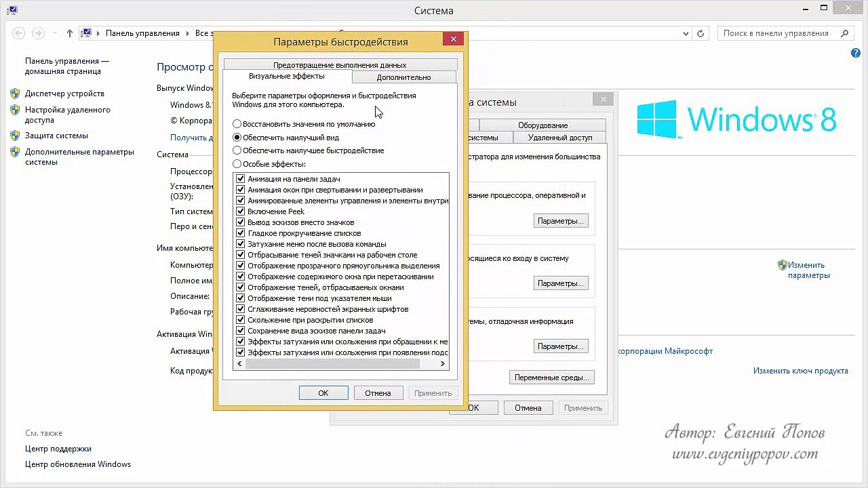Expand the address bar history dropdown arrow
The height and width of the screenshot is (488, 868).
click(686, 33)
